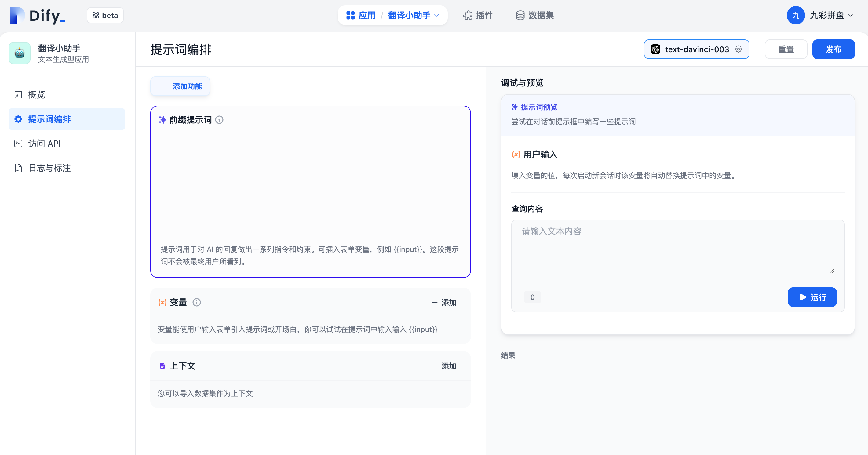Image resolution: width=868 pixels, height=455 pixels.
Task: Click info icon next to 变量
Action: tap(196, 302)
